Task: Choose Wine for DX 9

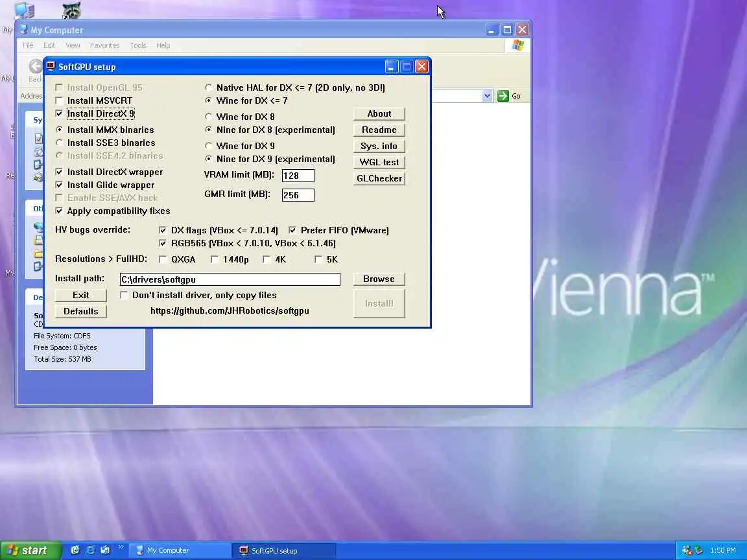Action: click(x=208, y=146)
